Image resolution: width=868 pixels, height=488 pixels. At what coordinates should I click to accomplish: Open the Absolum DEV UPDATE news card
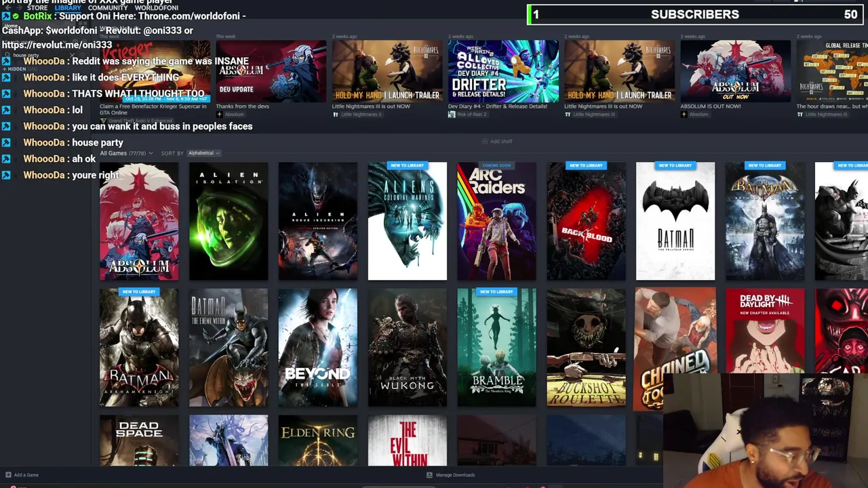click(x=271, y=71)
